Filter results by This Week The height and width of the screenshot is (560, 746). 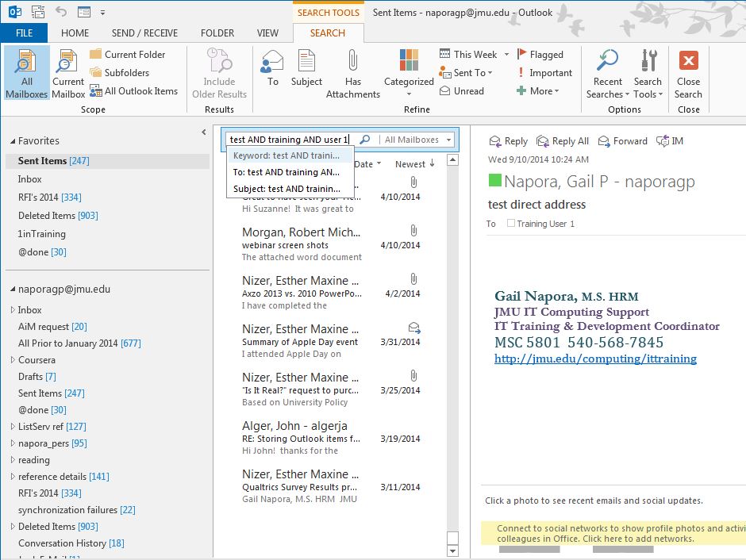tap(474, 55)
